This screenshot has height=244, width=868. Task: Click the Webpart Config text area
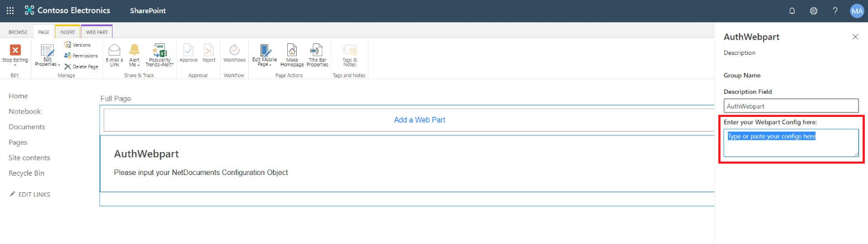point(791,143)
